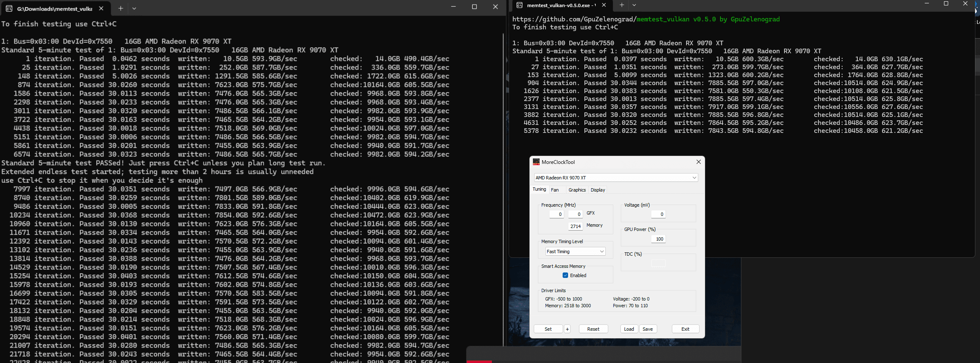The image size is (980, 363).
Task: Minimize the right terminal window
Action: [927, 3]
